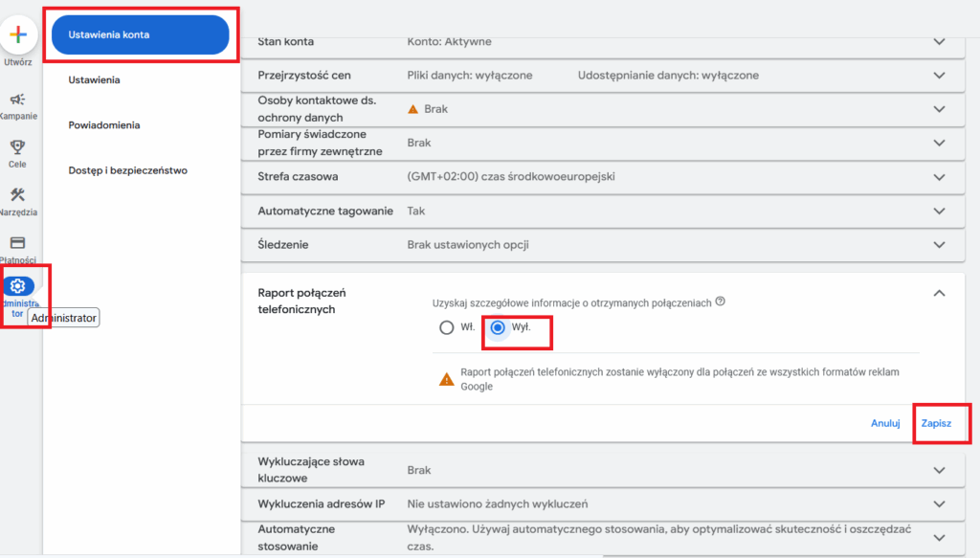Expand the Wykluczenia adresów IP row

point(939,504)
